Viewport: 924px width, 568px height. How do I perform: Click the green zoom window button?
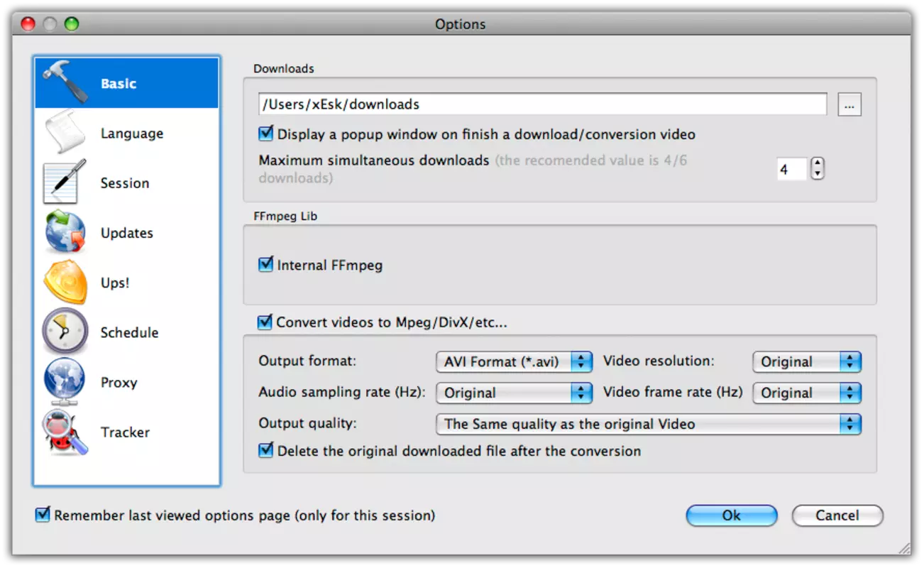72,24
